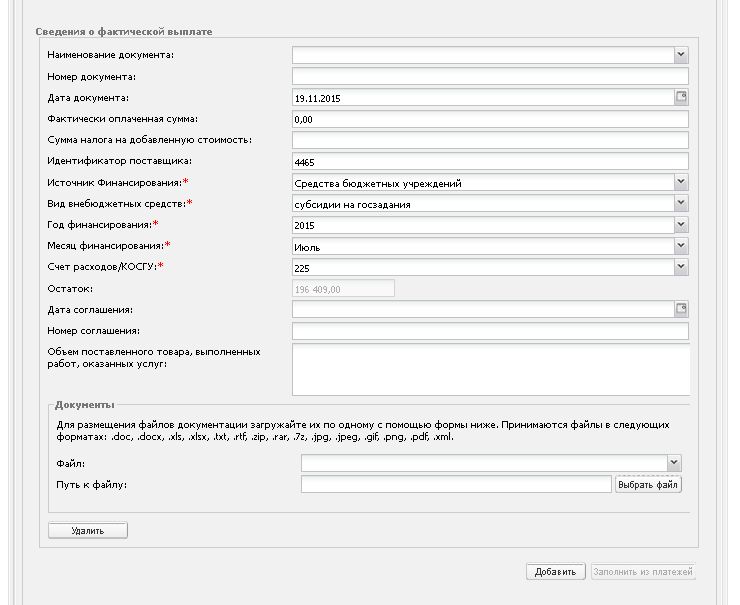The height and width of the screenshot is (605, 740).
Task: Focus the Номер соглашения input field
Action: pyautogui.click(x=490, y=331)
